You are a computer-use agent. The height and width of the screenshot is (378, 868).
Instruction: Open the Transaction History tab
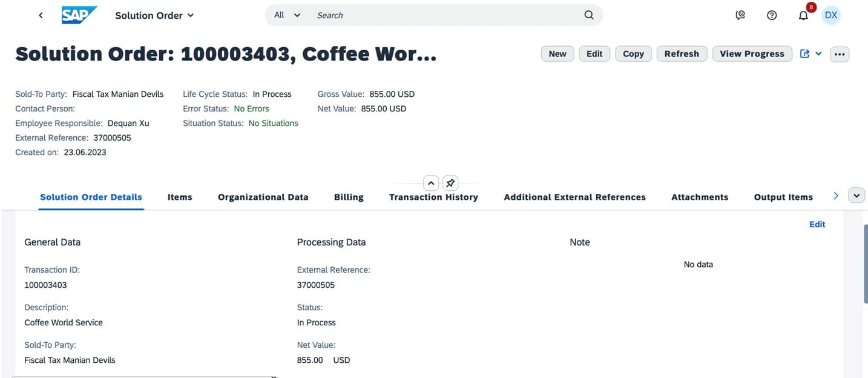(x=433, y=197)
